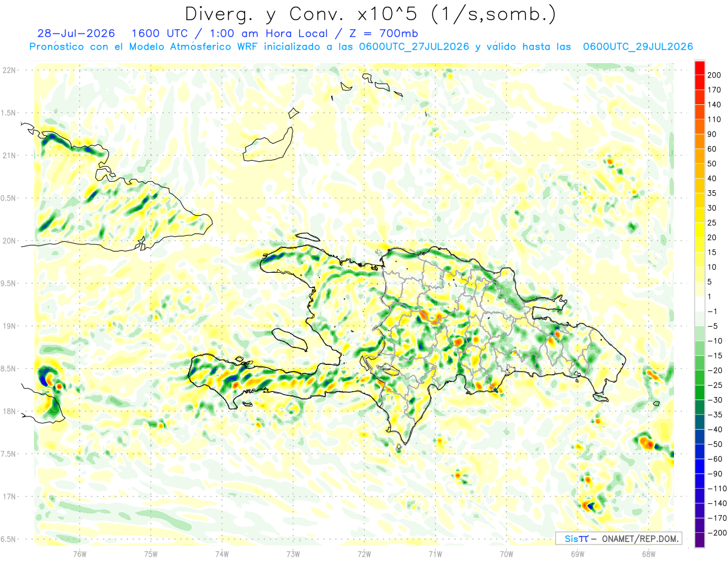Click the positive "10" color scale value
Viewport: 728px width, 562px height.
pos(712,267)
